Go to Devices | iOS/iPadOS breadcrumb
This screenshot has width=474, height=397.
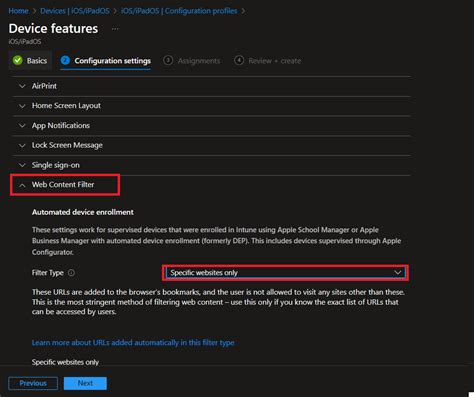(x=75, y=11)
